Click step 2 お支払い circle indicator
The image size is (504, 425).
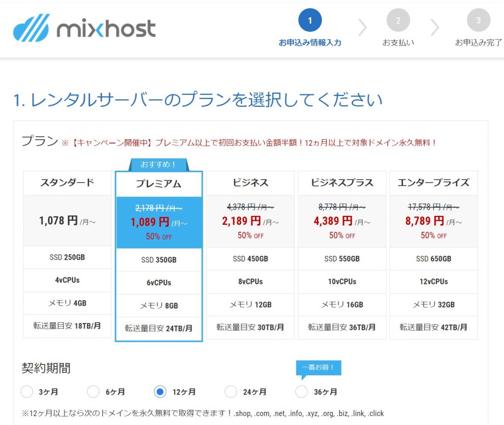[x=399, y=21]
